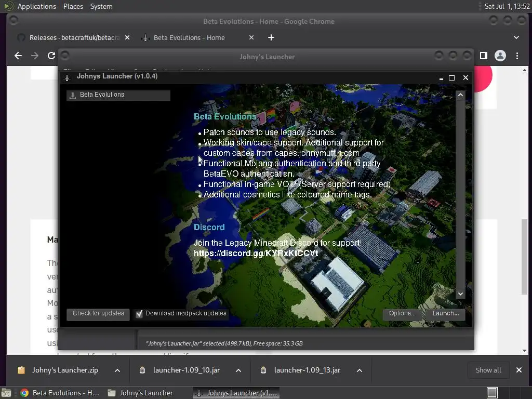
Task: Open the System menu
Action: (x=101, y=6)
